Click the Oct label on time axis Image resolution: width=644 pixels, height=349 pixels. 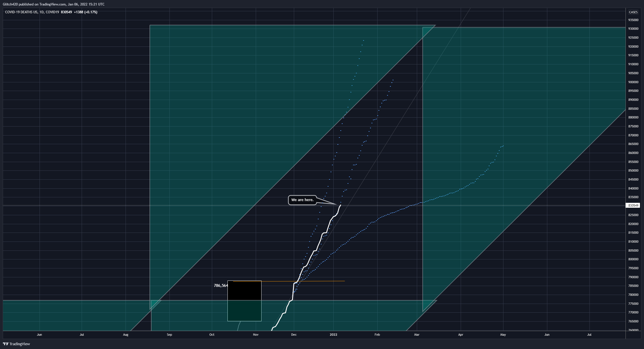(212, 335)
